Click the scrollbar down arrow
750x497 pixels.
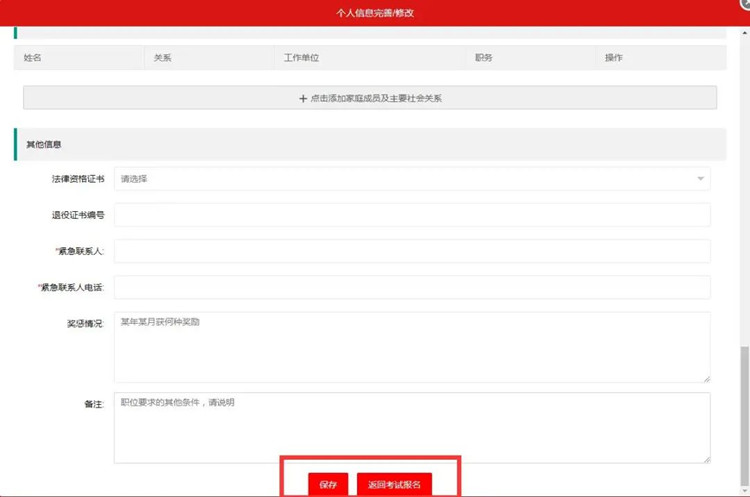coord(743,491)
